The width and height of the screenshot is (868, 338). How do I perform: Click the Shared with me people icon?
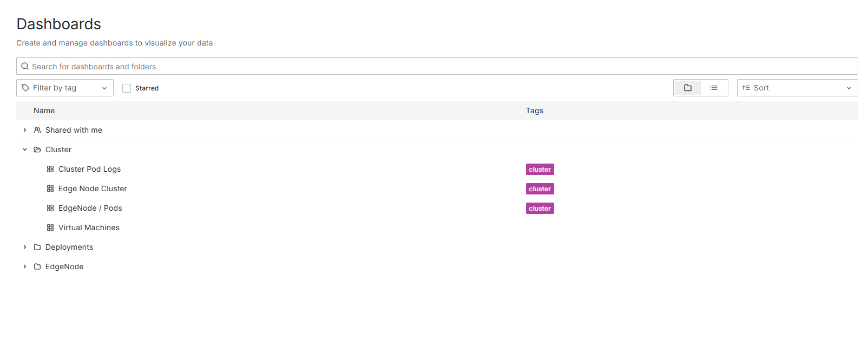pos(37,130)
